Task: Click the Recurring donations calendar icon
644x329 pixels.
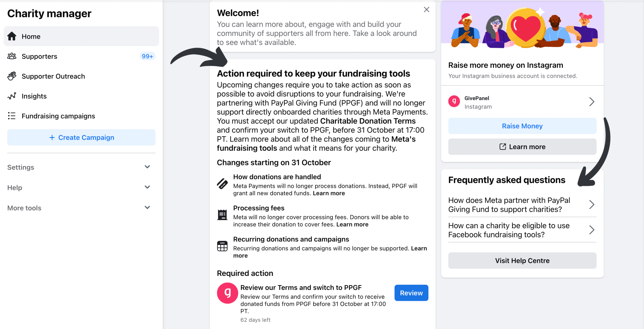Action: pyautogui.click(x=222, y=246)
